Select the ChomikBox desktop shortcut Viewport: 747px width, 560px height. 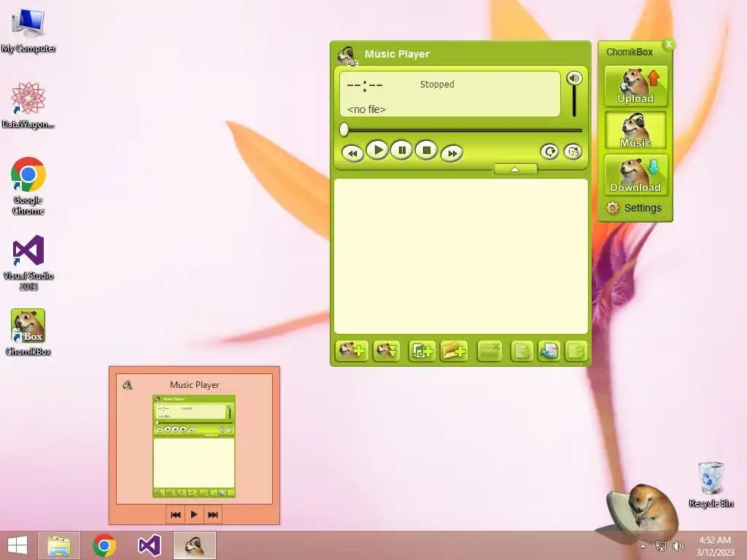click(x=28, y=332)
